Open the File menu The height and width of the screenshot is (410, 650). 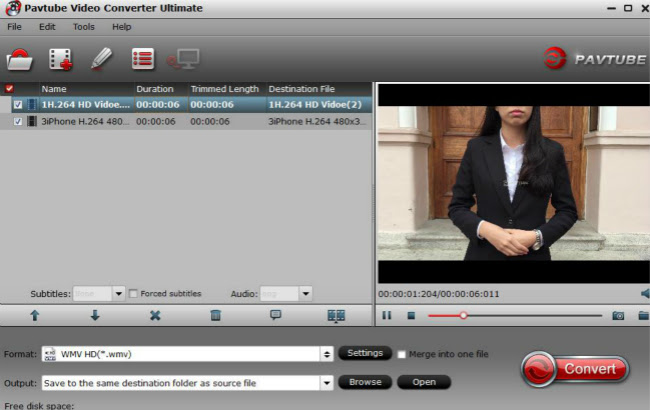15,27
